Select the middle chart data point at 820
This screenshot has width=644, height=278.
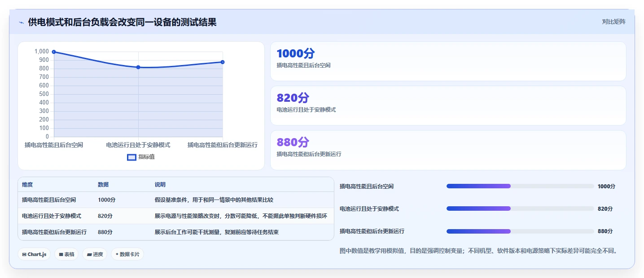pos(138,67)
